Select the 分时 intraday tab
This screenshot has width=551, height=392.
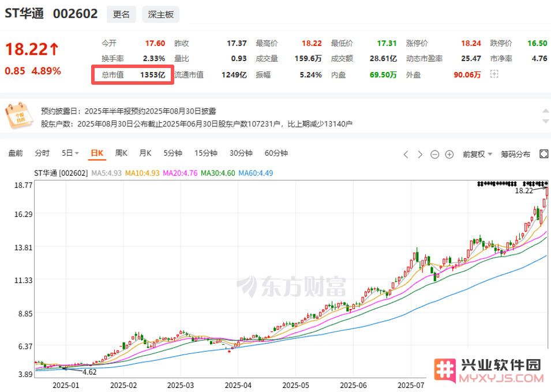[x=42, y=153]
